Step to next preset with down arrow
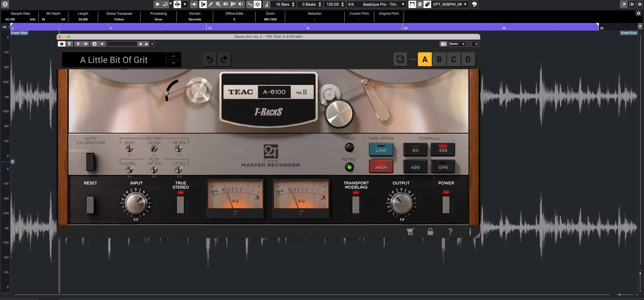 pos(173,63)
